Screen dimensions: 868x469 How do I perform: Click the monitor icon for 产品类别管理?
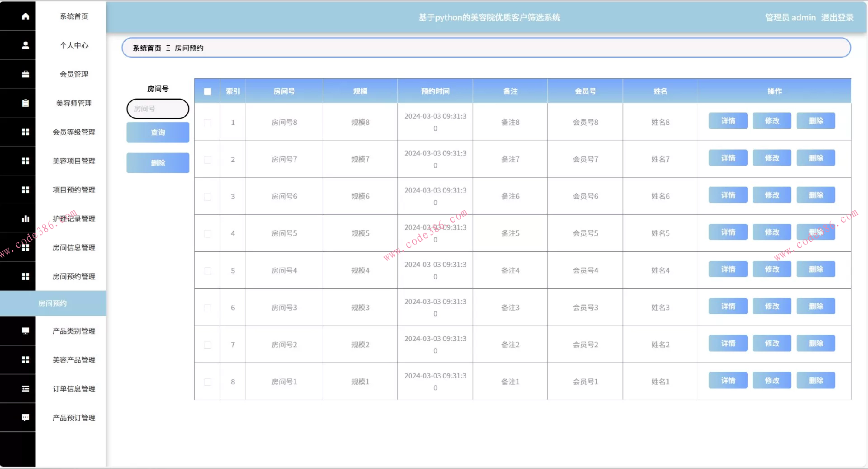click(x=25, y=331)
